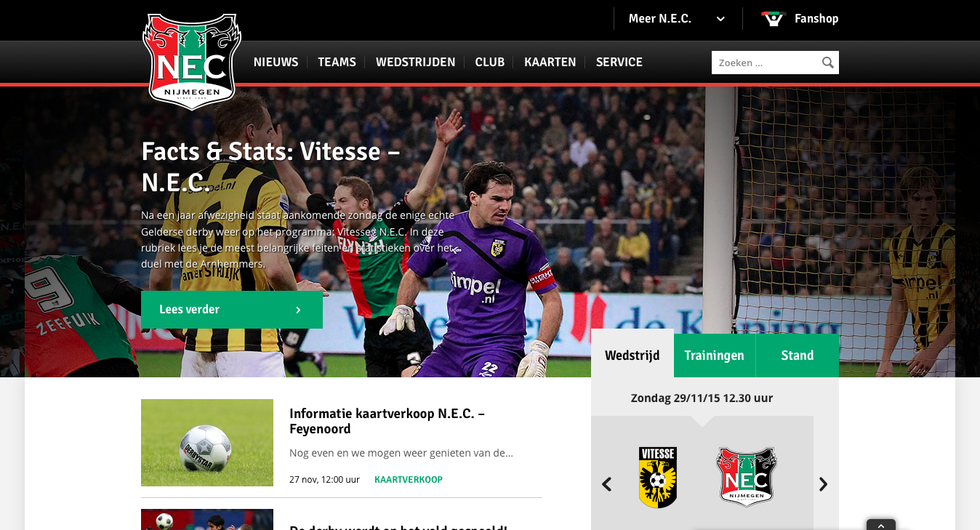Open the Nieuws menu
Screen dimensions: 980x530
tap(276, 63)
